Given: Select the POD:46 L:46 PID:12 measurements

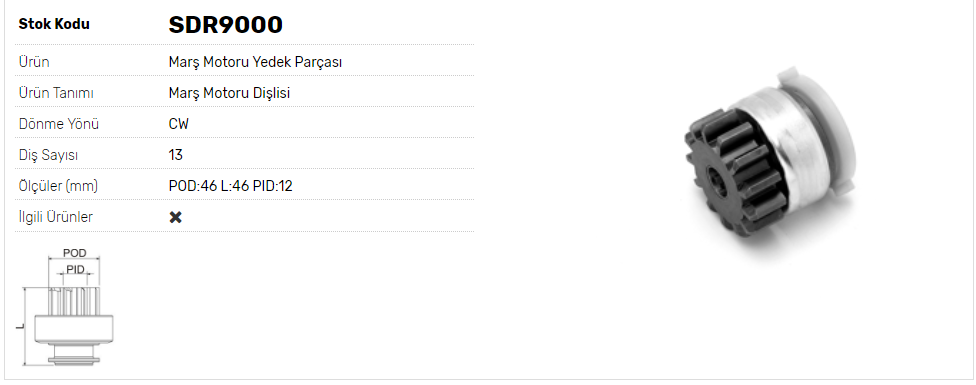Looking at the screenshot, I should pos(230,186).
